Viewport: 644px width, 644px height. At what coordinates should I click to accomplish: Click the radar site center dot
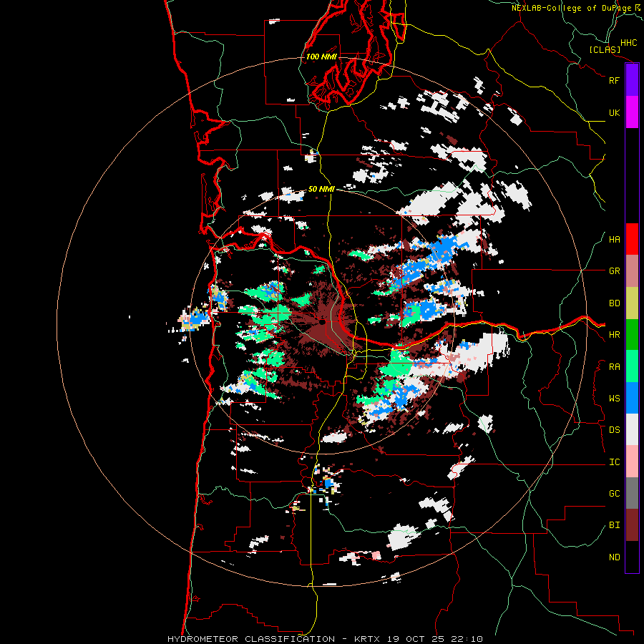pos(323,323)
